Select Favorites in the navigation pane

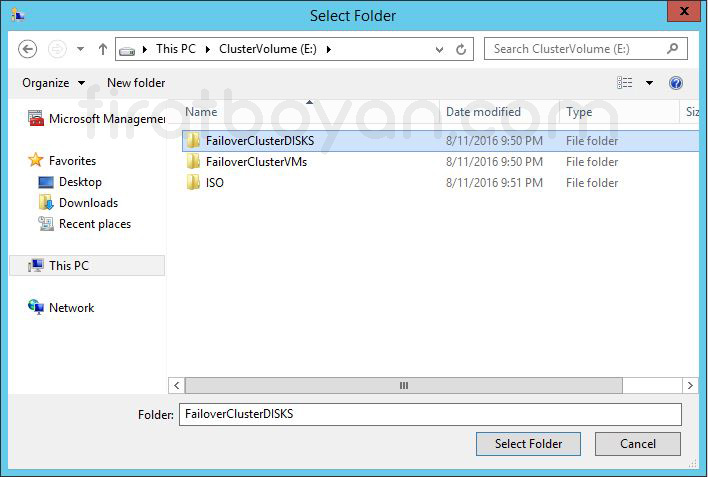tap(72, 161)
